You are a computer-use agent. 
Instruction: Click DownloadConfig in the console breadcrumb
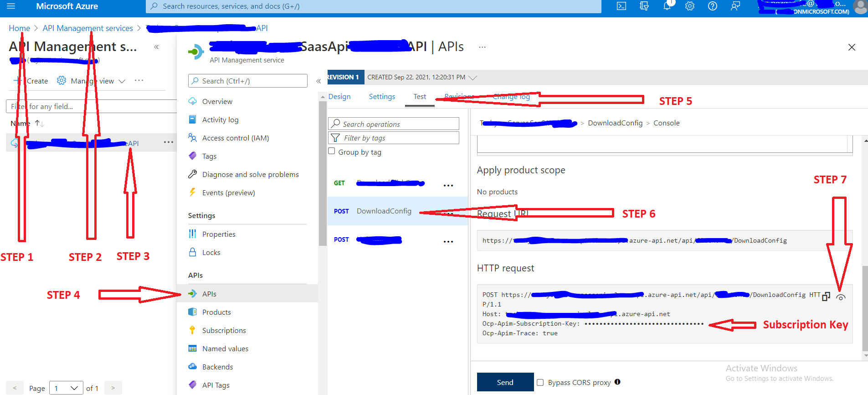615,123
